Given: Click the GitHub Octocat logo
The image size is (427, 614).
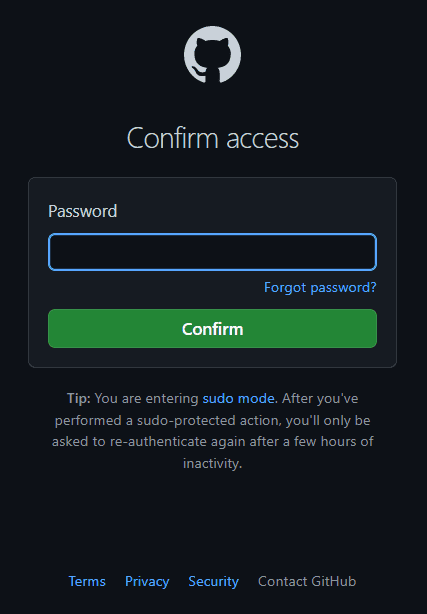Looking at the screenshot, I should click(x=212, y=54).
